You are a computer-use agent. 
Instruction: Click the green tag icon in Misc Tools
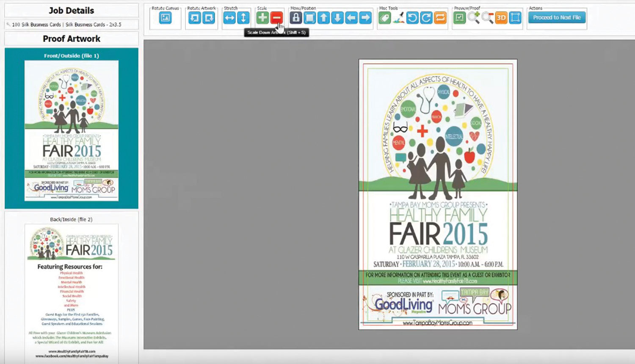click(x=384, y=18)
